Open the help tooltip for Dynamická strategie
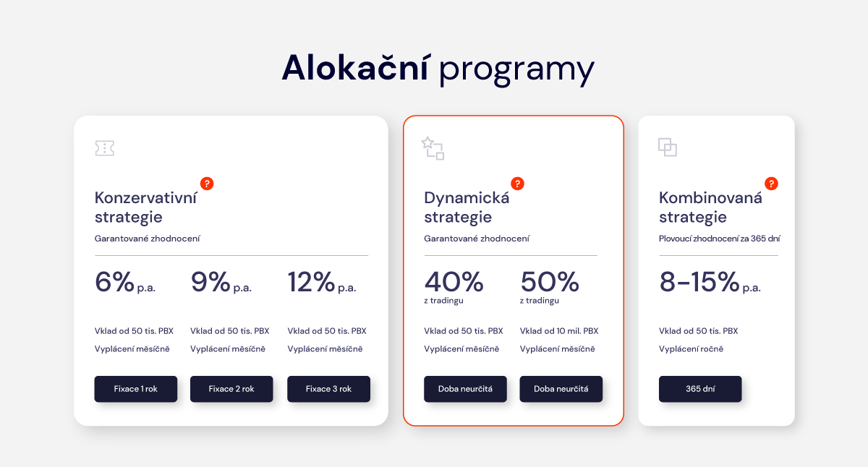This screenshot has width=868, height=467. [x=517, y=184]
